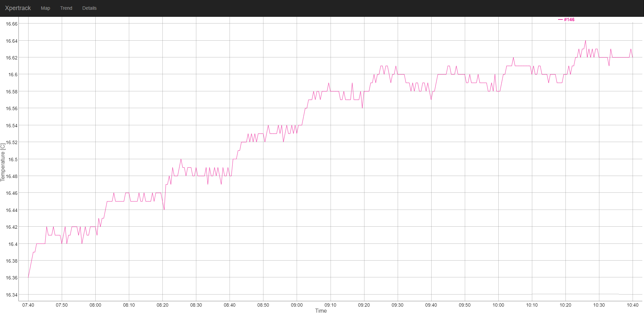Switch to the Trend view
This screenshot has width=644, height=314.
click(x=66, y=8)
